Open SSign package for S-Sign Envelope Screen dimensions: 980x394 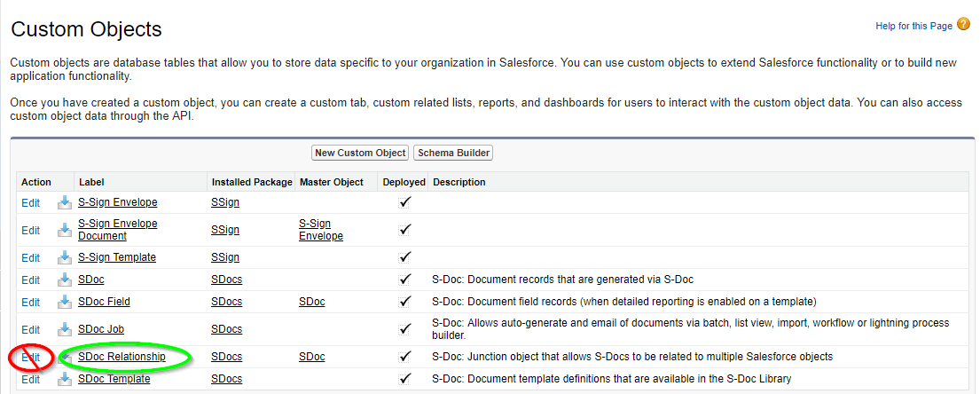point(225,202)
